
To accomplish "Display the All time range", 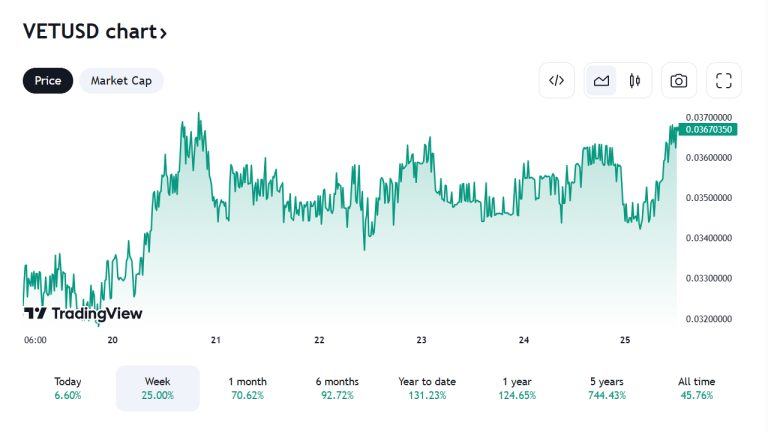I will [696, 388].
